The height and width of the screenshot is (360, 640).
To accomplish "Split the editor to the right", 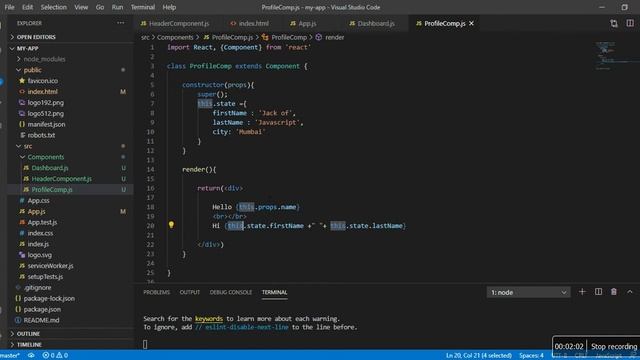I will 630,24.
